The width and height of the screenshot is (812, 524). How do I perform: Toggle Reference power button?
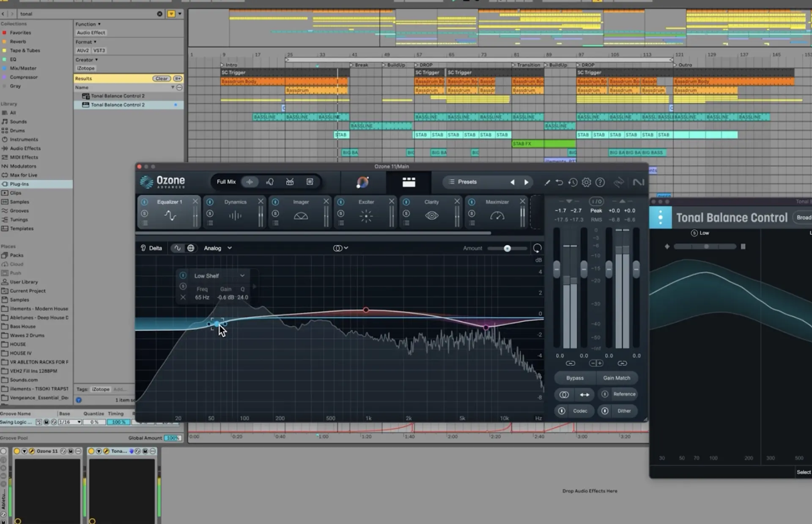click(x=605, y=394)
